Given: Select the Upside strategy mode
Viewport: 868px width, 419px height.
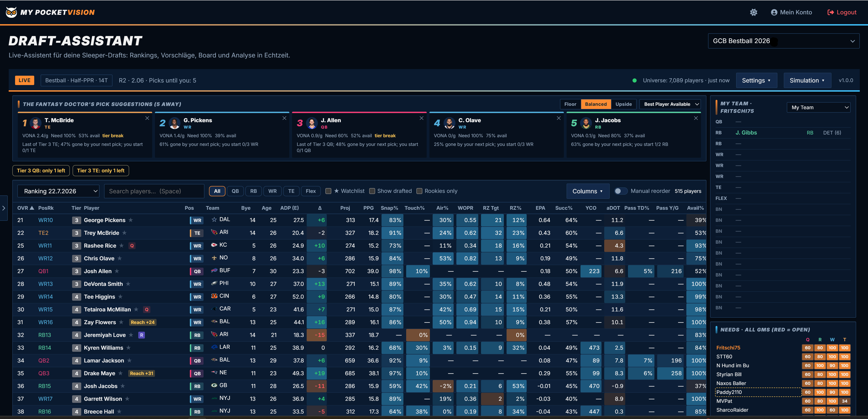Looking at the screenshot, I should pos(623,104).
